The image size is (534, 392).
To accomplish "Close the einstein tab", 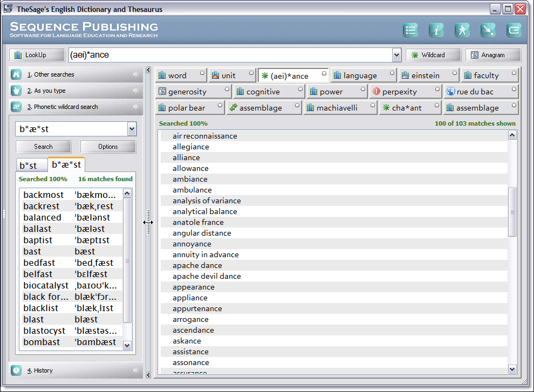I will pos(455,73).
